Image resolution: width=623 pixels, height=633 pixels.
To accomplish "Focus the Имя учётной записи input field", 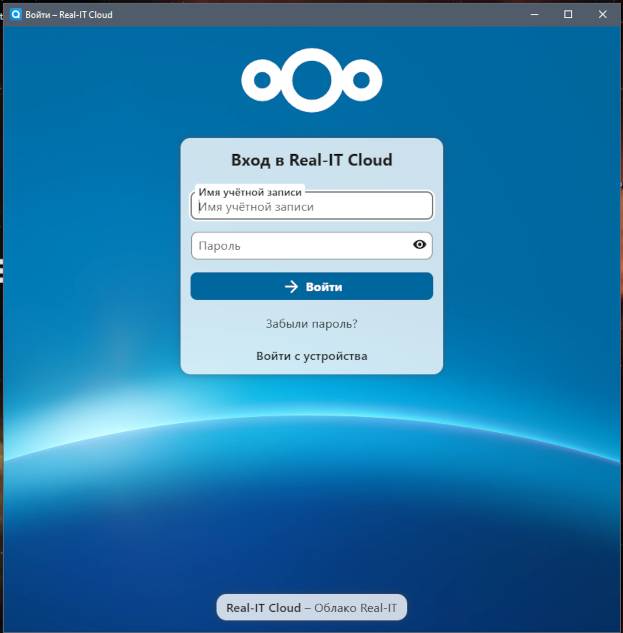I will (312, 206).
